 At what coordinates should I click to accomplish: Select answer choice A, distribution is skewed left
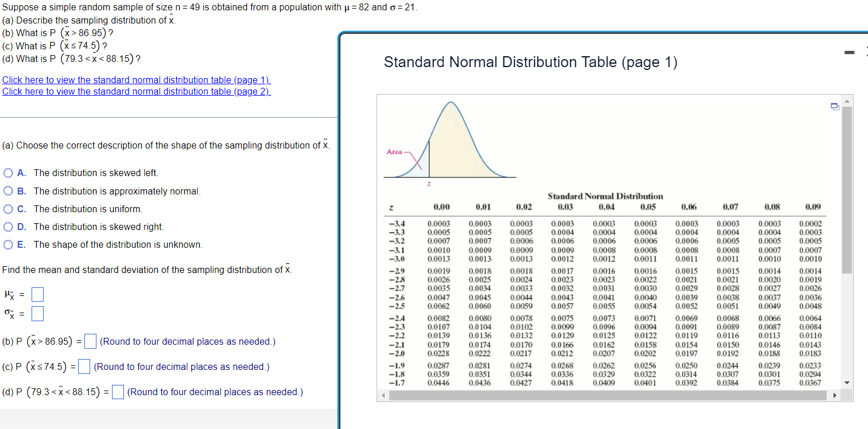coord(7,173)
